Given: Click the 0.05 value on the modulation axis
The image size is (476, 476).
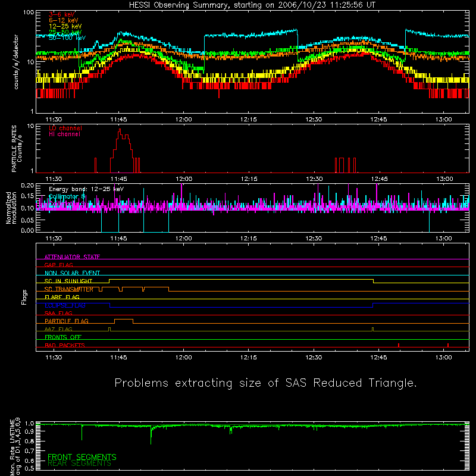Looking at the screenshot, I should tap(27, 220).
